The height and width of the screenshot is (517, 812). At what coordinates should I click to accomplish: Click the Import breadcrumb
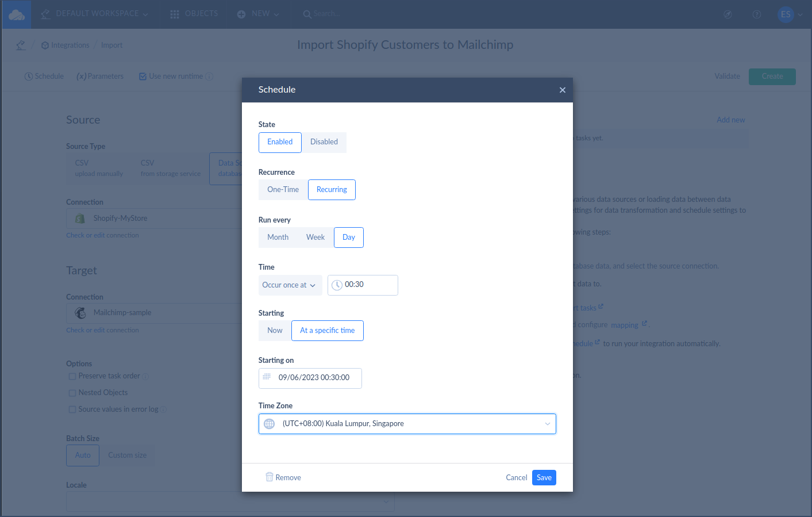[111, 45]
